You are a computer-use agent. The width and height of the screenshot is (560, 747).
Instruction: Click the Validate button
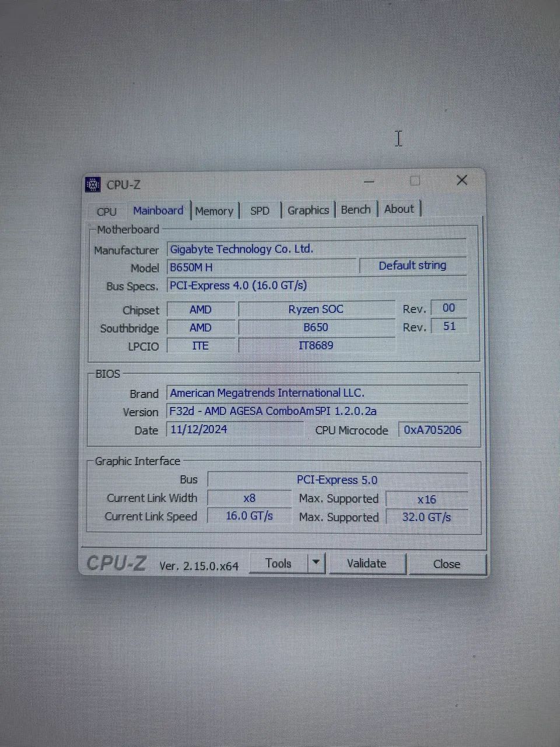(x=366, y=564)
